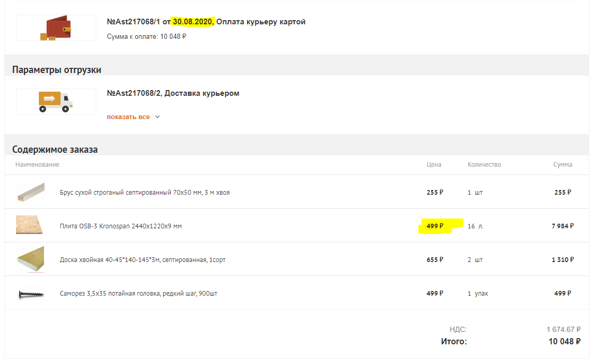Open Саморез 3,5х35 product link
The width and height of the screenshot is (597, 364).
pyautogui.click(x=139, y=294)
